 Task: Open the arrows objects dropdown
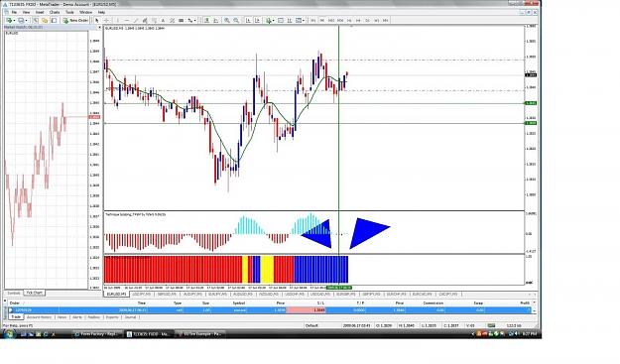(191, 20)
